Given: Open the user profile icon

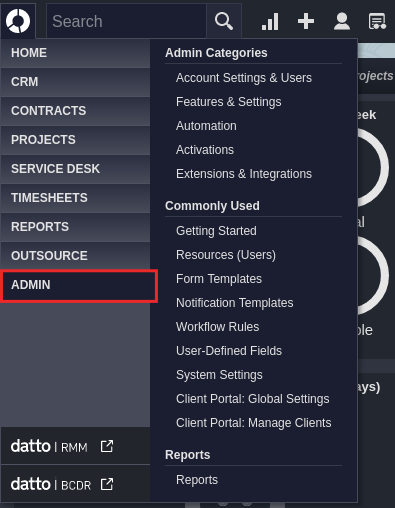Looking at the screenshot, I should click(x=342, y=21).
